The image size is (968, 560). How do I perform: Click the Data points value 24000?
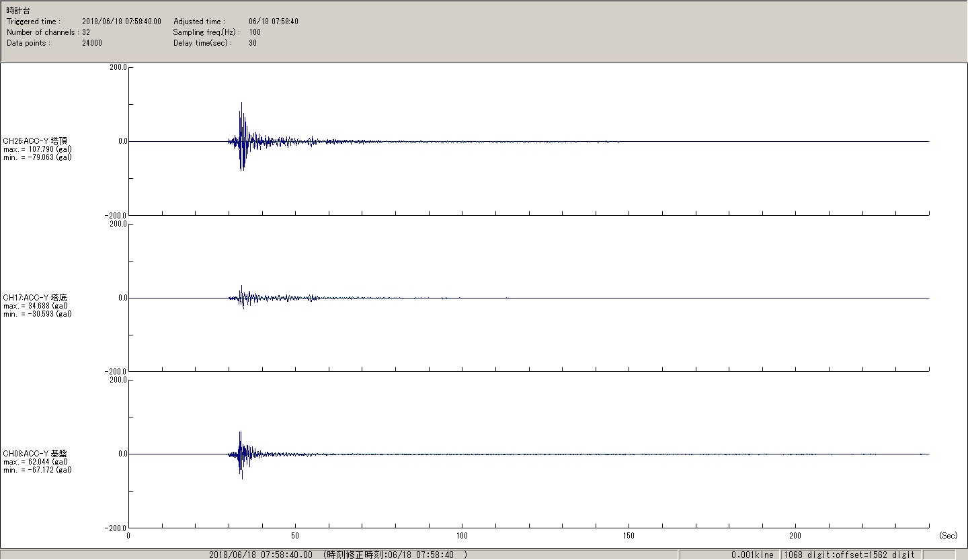92,43
